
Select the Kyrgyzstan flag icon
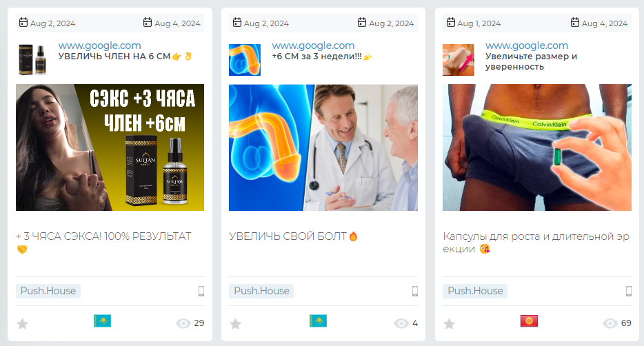529,321
